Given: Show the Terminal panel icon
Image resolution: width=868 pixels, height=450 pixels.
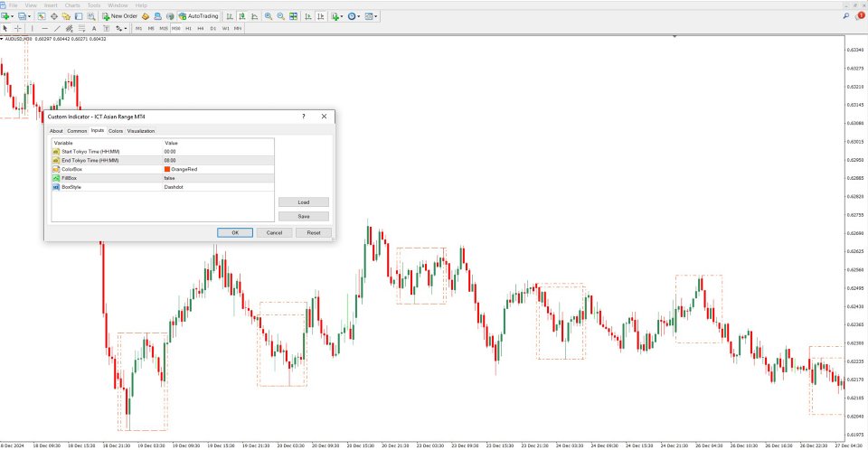Looking at the screenshot, I should click(79, 16).
